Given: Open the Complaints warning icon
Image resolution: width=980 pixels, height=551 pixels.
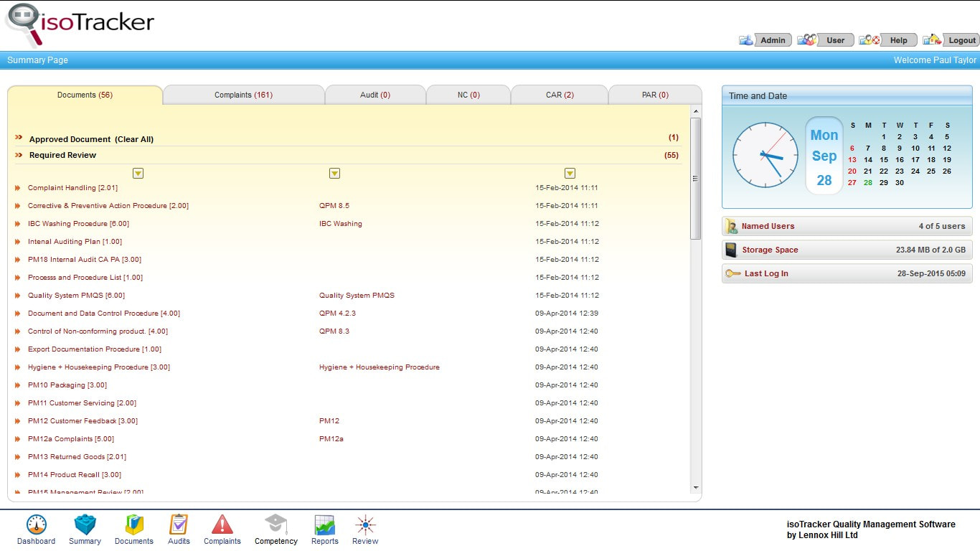Looking at the screenshot, I should 222,524.
